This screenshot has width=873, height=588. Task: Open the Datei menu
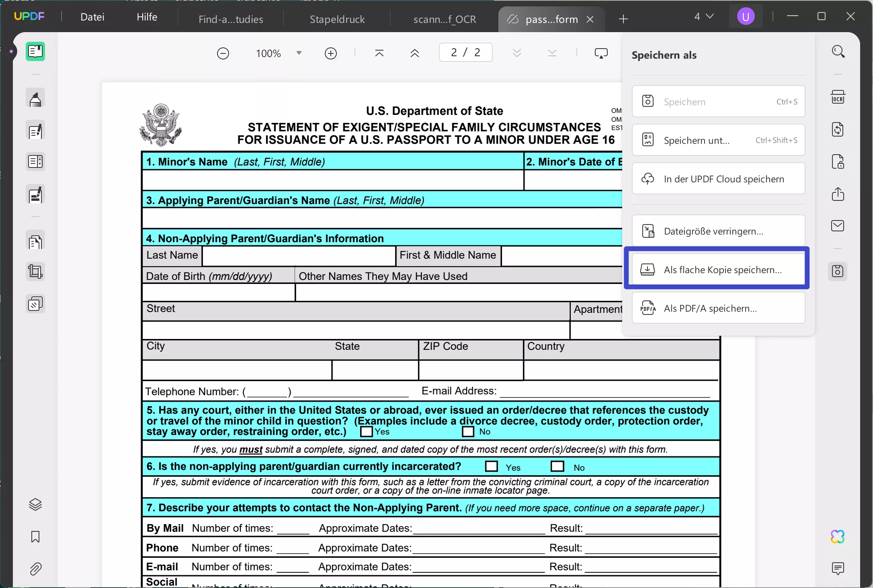click(92, 17)
